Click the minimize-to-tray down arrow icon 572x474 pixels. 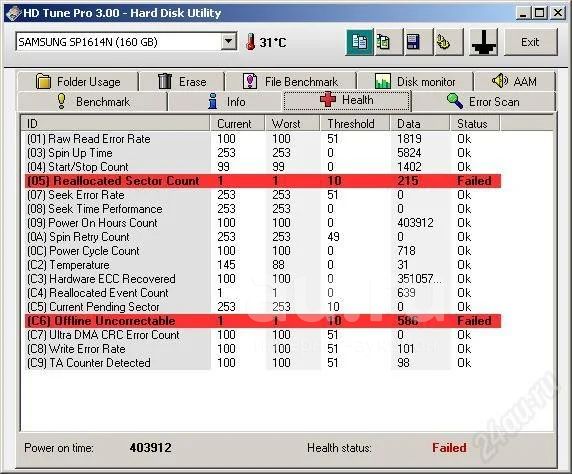point(483,42)
